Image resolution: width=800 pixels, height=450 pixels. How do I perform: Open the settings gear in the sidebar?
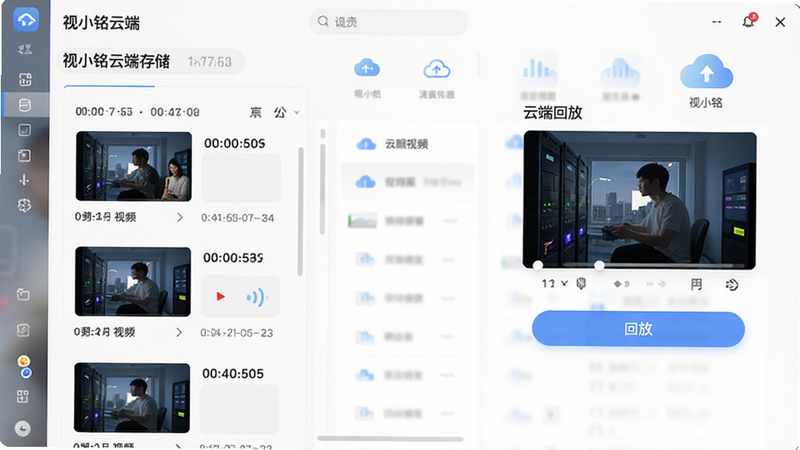(24, 205)
